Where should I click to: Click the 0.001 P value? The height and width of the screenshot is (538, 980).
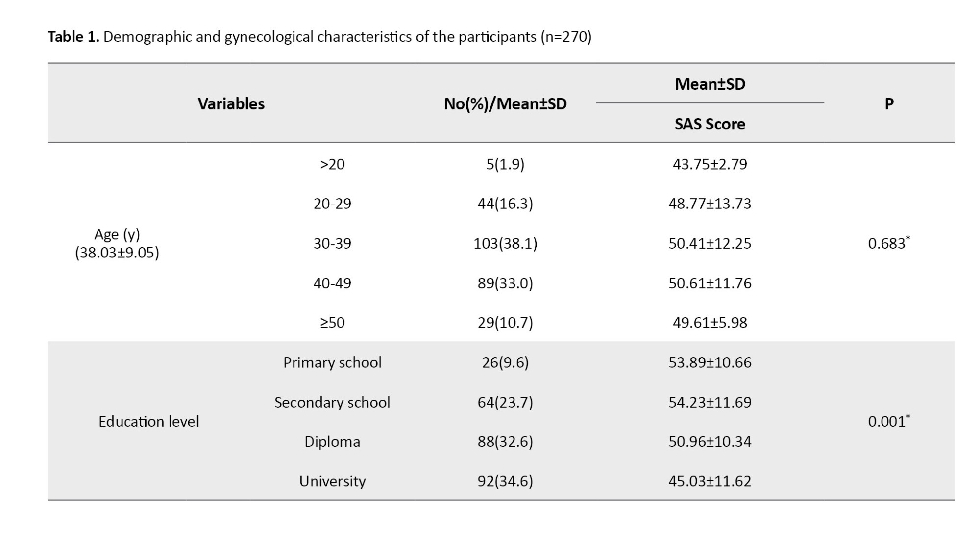[x=887, y=421]
